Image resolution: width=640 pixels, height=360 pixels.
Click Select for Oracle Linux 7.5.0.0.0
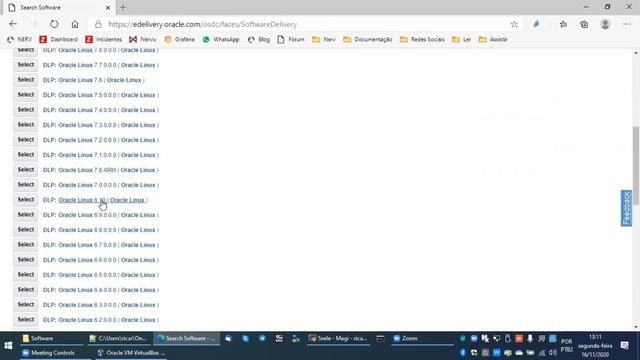[26, 95]
